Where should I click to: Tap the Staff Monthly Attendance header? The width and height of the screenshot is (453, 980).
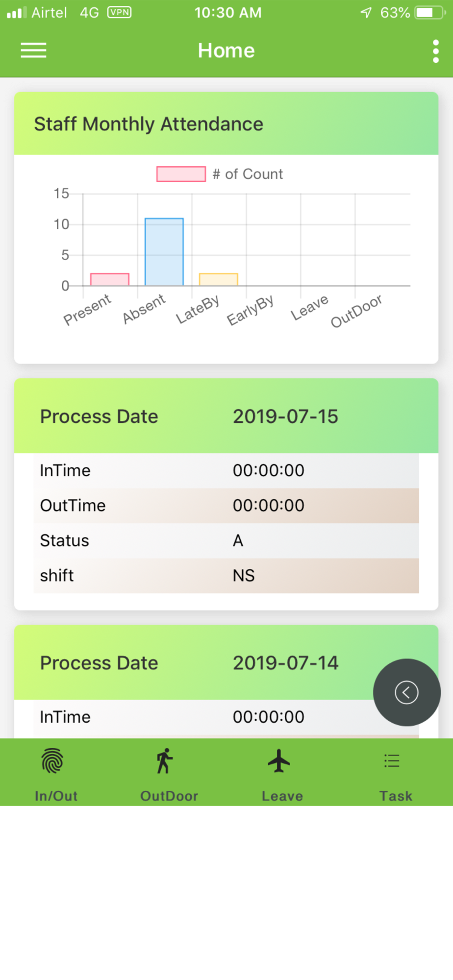tap(226, 123)
